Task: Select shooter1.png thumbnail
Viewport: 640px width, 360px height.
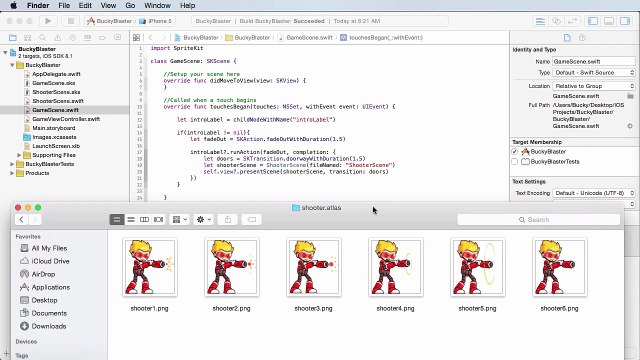Action: pos(150,267)
